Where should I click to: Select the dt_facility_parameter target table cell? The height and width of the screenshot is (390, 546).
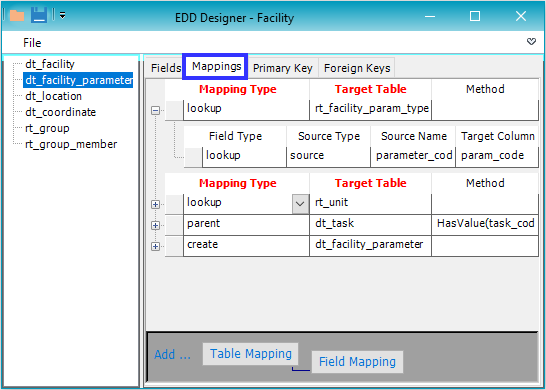[x=370, y=246]
